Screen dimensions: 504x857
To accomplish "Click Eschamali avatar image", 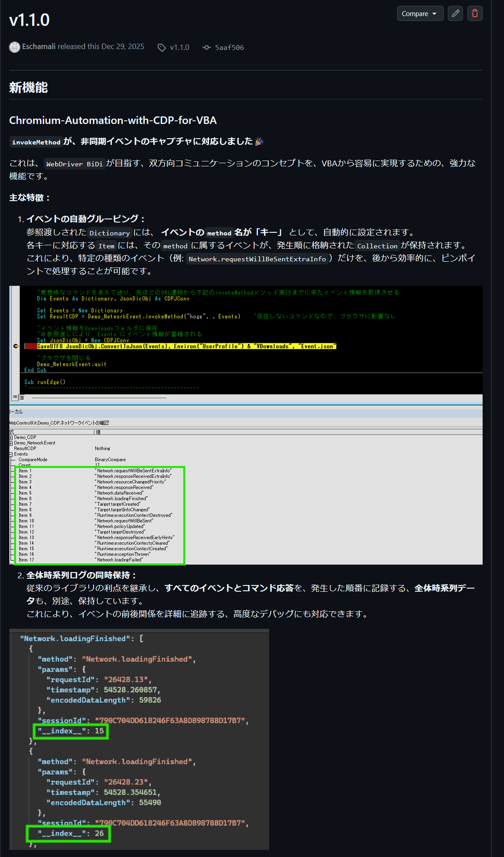I will [x=15, y=47].
